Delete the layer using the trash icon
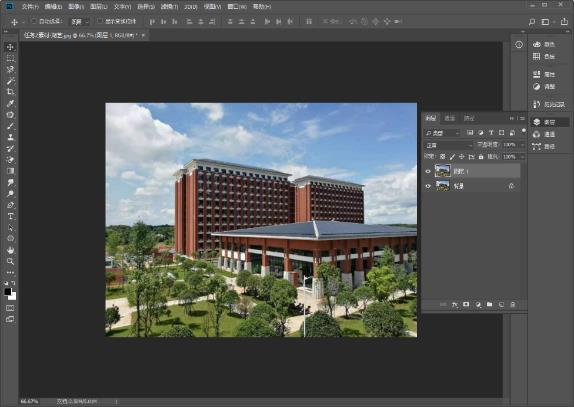This screenshot has height=407, width=574. coord(512,305)
